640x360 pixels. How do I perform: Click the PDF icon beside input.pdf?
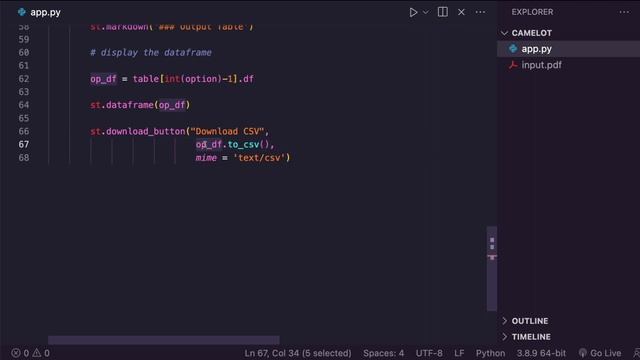(513, 65)
